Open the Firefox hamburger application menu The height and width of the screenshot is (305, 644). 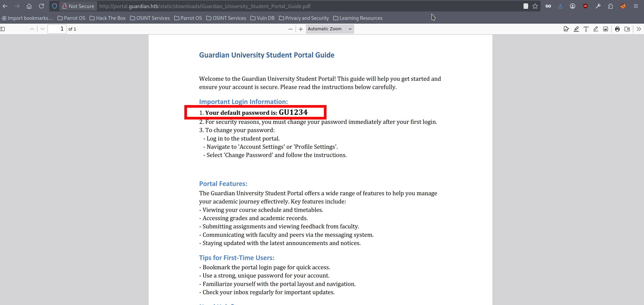tap(636, 6)
